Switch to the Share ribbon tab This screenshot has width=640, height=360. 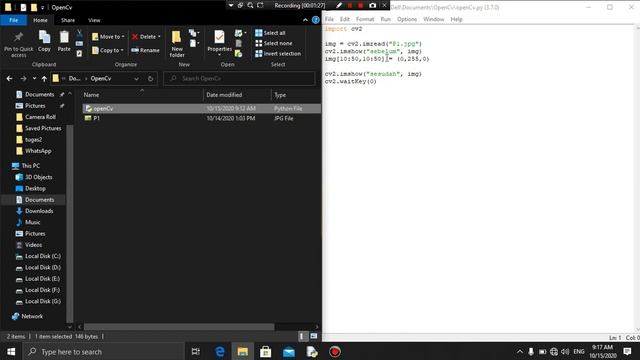click(68, 20)
